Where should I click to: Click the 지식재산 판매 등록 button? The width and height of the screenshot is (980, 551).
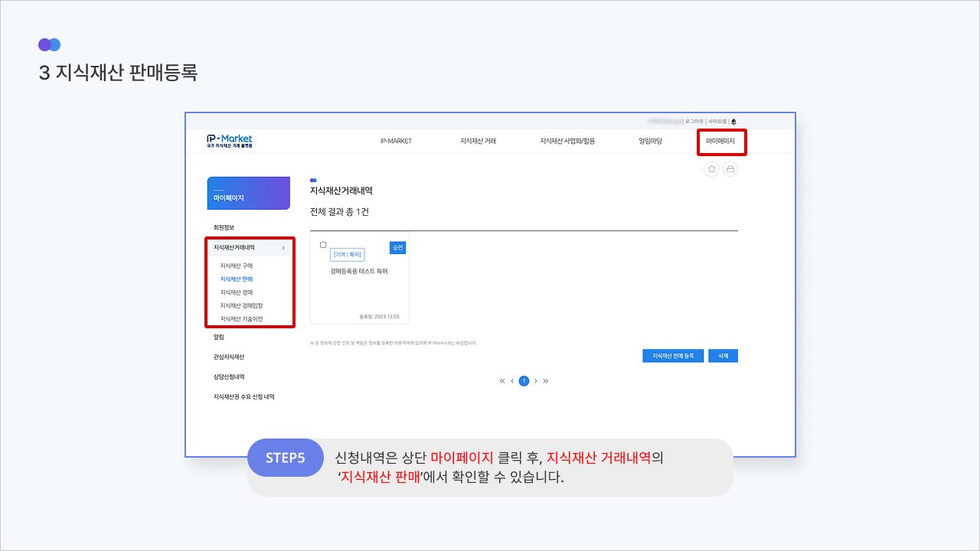click(x=673, y=356)
